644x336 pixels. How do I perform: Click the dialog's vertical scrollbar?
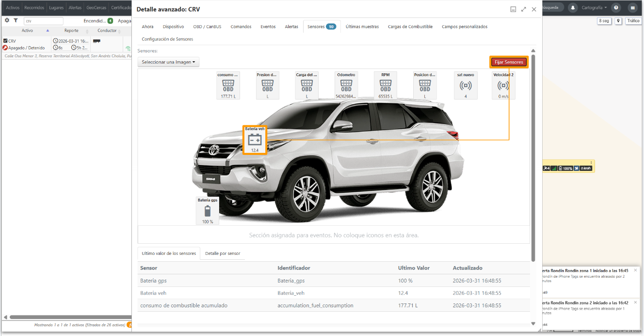[x=533, y=158]
